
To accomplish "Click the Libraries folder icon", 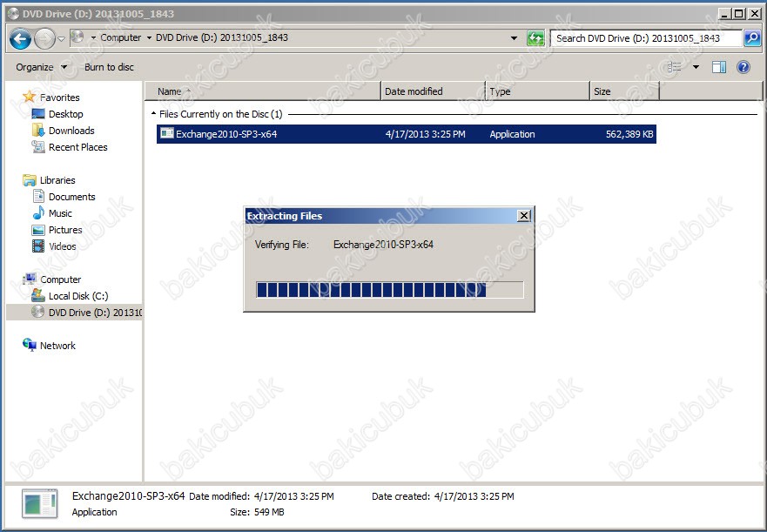I will [30, 179].
